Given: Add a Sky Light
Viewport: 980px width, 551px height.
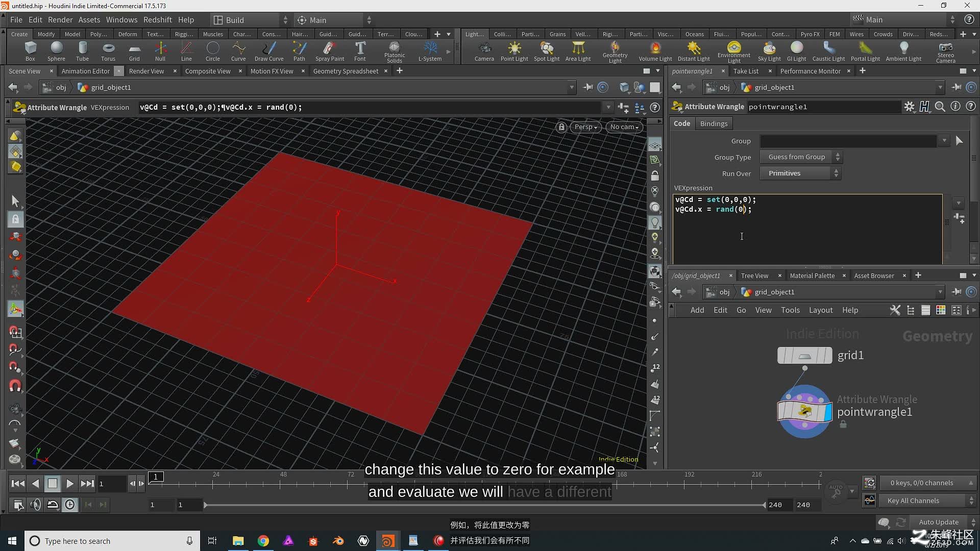Looking at the screenshot, I should point(769,52).
